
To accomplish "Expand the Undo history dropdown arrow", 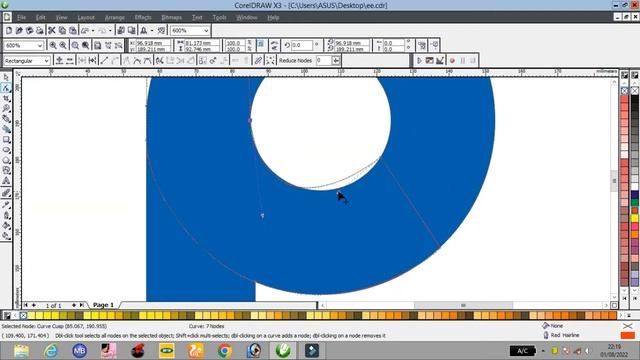I will [x=93, y=31].
